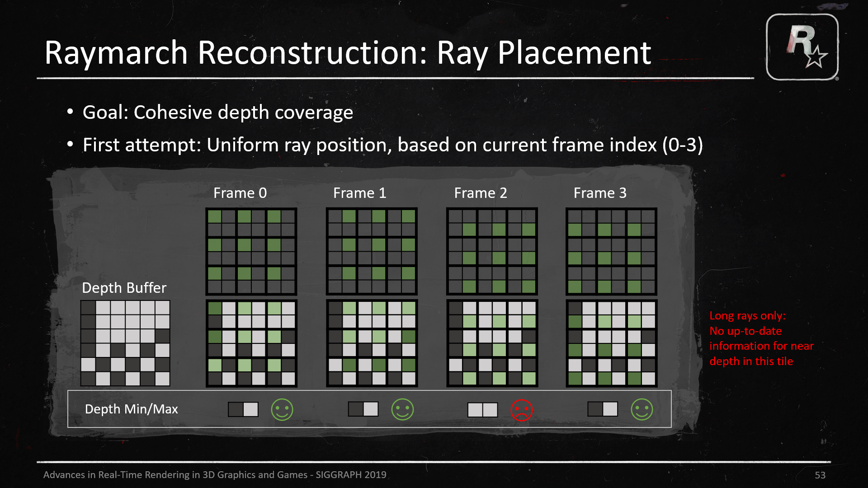
Task: Click the slide title 'Raymarch Reconstruction: Ray Placement'
Action: click(348, 53)
